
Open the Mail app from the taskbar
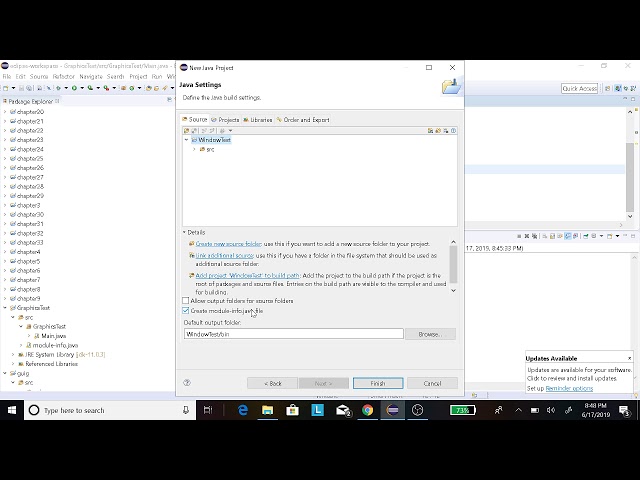click(343, 410)
